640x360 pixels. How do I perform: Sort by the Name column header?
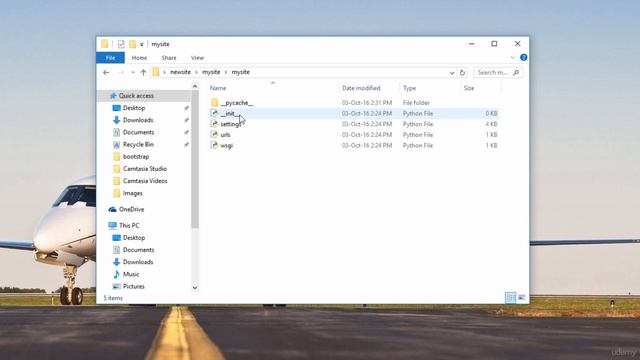tap(218, 88)
